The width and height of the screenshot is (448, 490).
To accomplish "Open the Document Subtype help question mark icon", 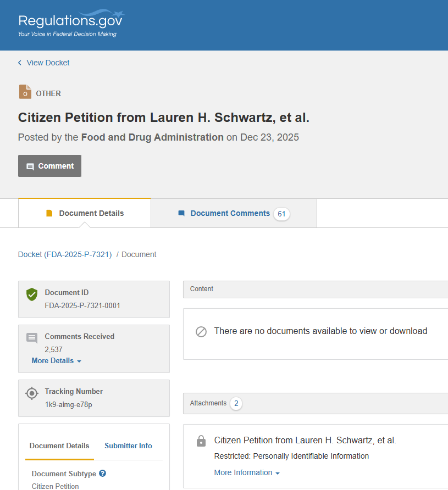I will pyautogui.click(x=104, y=474).
